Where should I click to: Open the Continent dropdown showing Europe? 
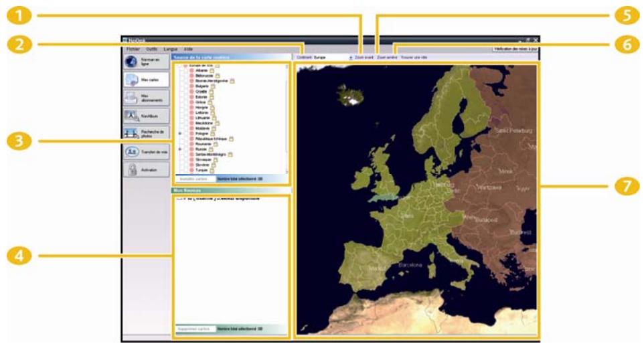pyautogui.click(x=350, y=58)
